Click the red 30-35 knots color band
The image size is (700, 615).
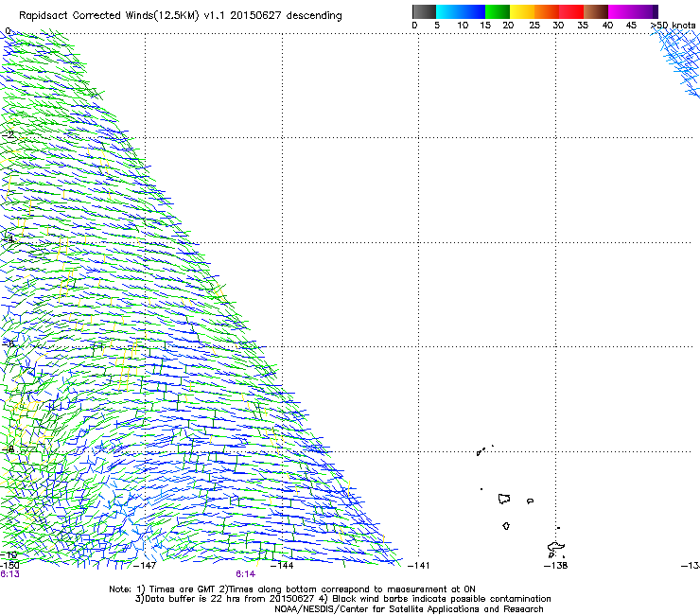(x=571, y=11)
